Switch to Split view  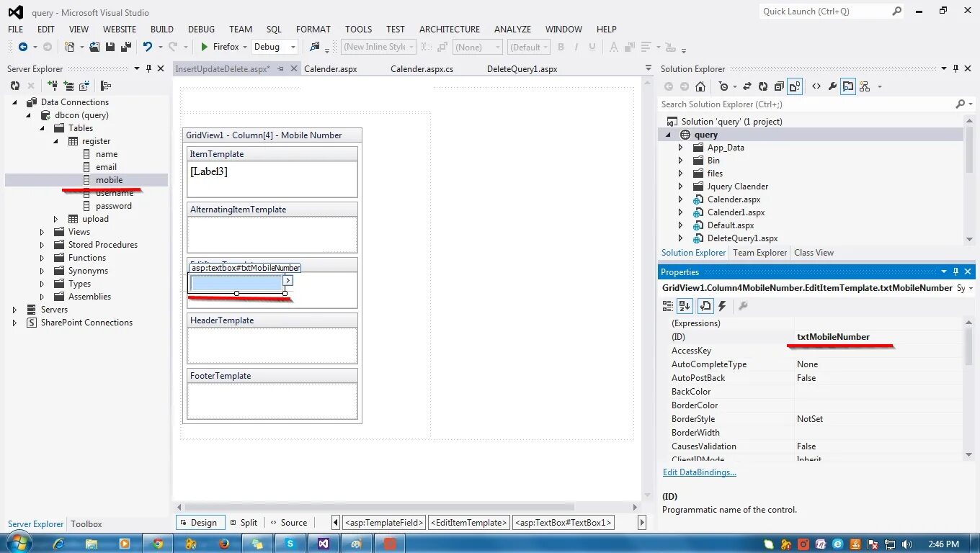[x=243, y=523]
